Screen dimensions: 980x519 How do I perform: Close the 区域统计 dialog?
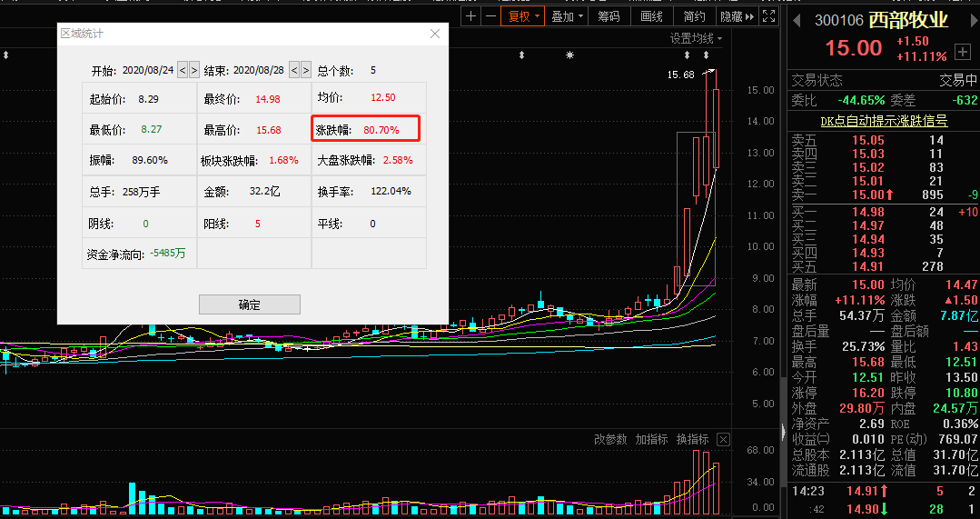(435, 34)
